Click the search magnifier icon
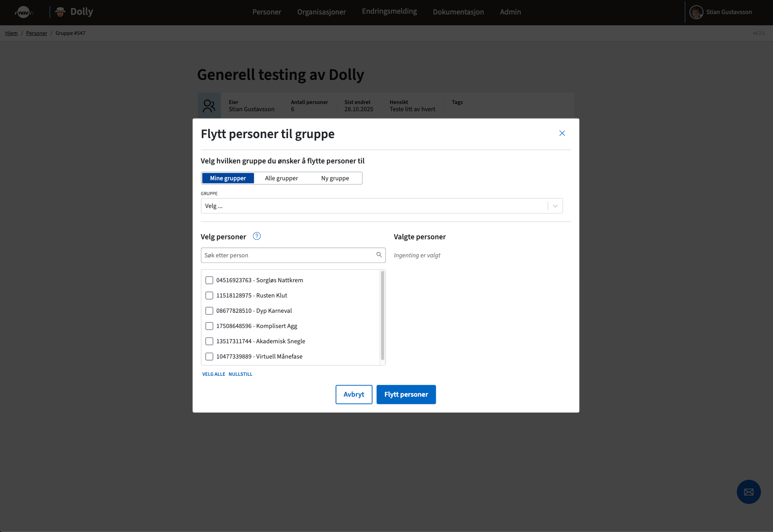 point(379,255)
